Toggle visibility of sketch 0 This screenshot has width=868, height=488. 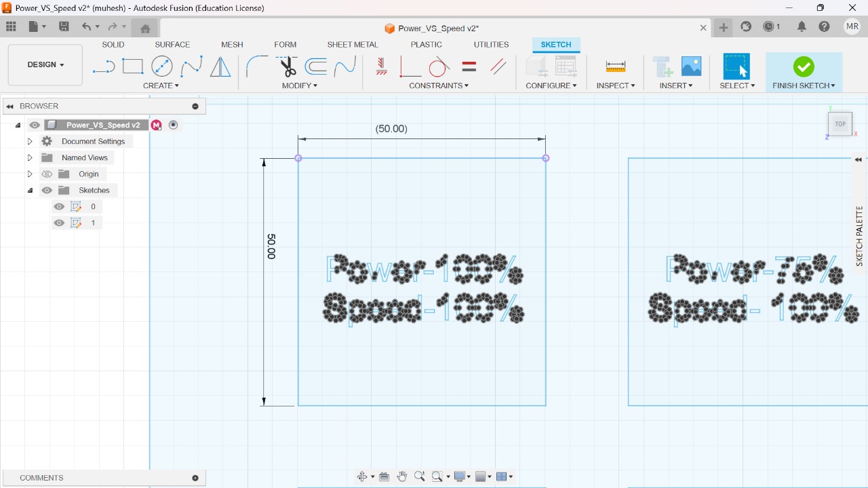click(x=59, y=206)
